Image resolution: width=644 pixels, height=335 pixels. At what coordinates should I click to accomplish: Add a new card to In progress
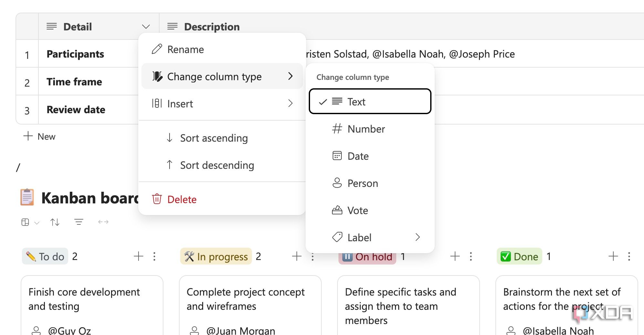(296, 256)
